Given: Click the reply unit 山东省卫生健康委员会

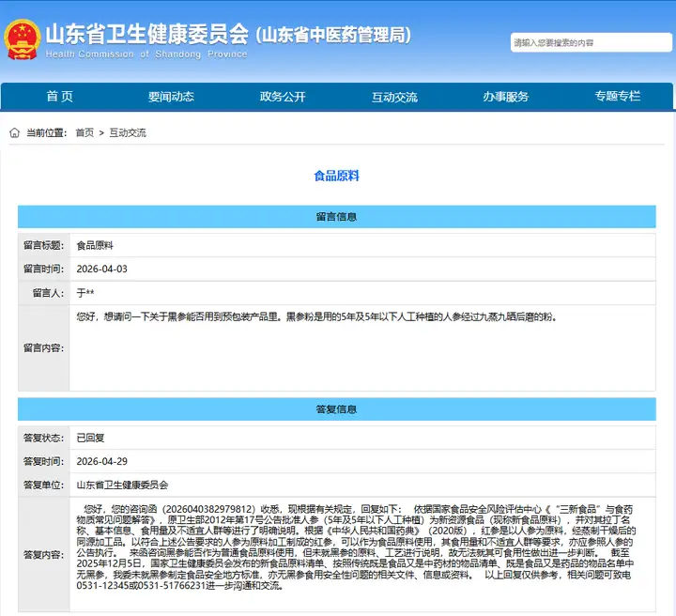Looking at the screenshot, I should [122, 485].
